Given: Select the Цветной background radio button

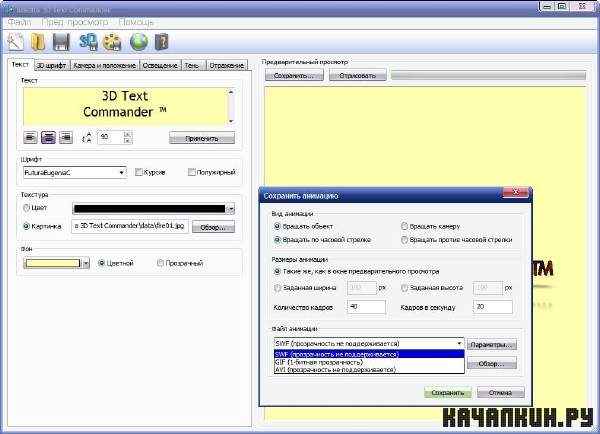Looking at the screenshot, I should [102, 263].
